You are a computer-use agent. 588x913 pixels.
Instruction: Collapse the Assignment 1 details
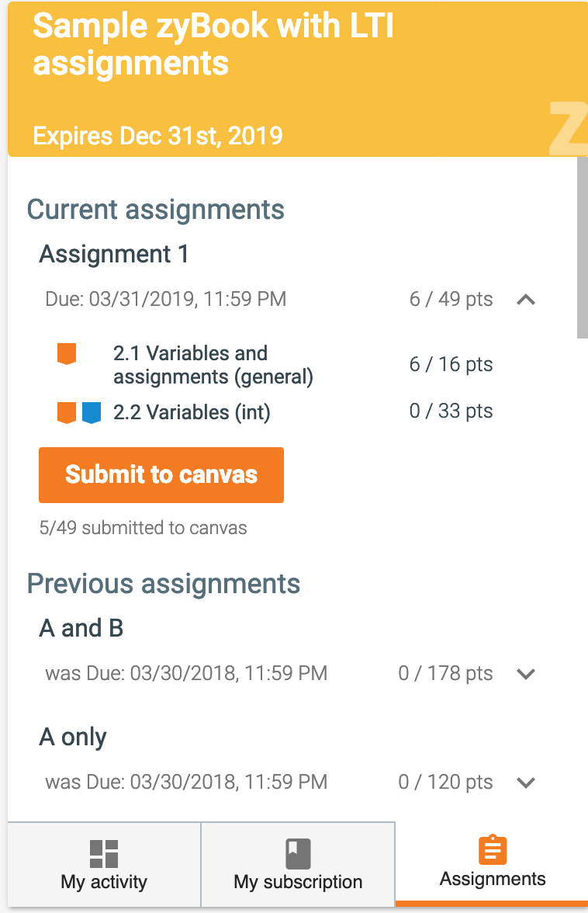tap(526, 300)
